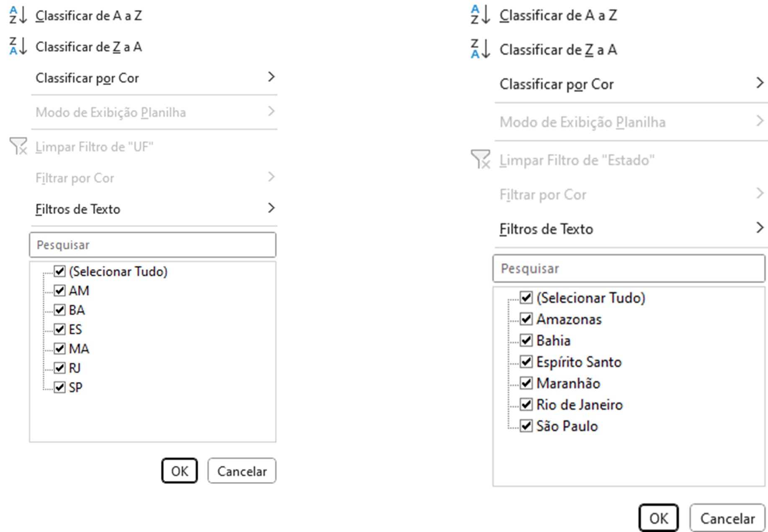
Task: Deselect the RJ checkbox
Action: click(59, 368)
